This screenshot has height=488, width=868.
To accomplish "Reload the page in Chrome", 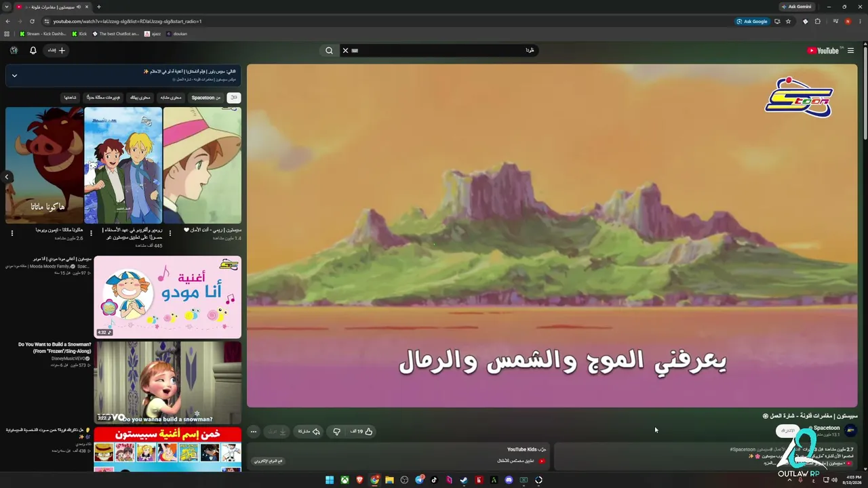I will (x=32, y=21).
